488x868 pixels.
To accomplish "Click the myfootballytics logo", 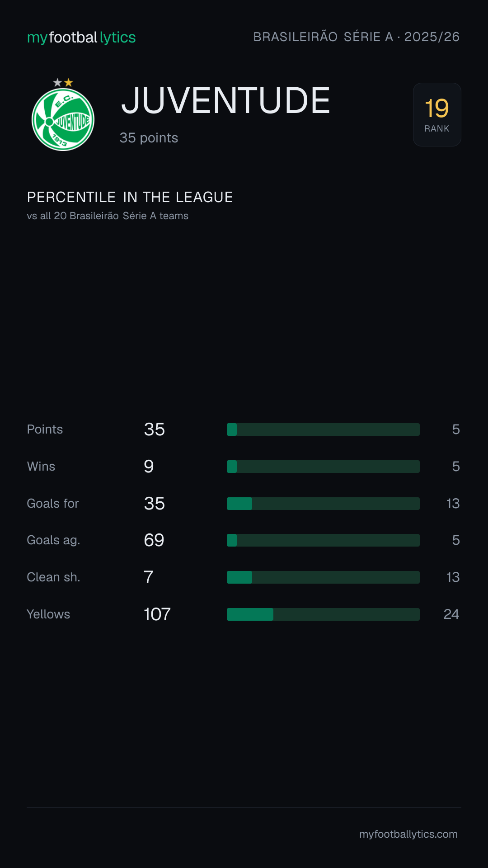I will pos(81,37).
